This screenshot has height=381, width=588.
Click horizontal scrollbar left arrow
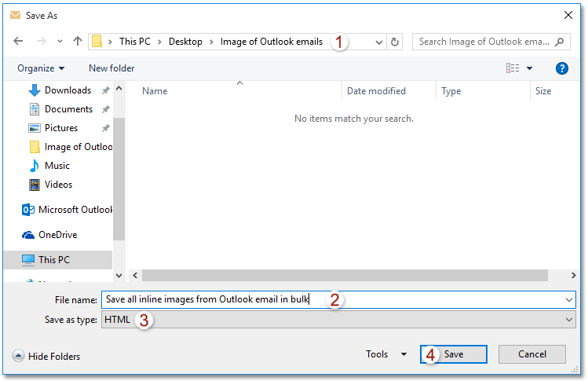coord(135,275)
